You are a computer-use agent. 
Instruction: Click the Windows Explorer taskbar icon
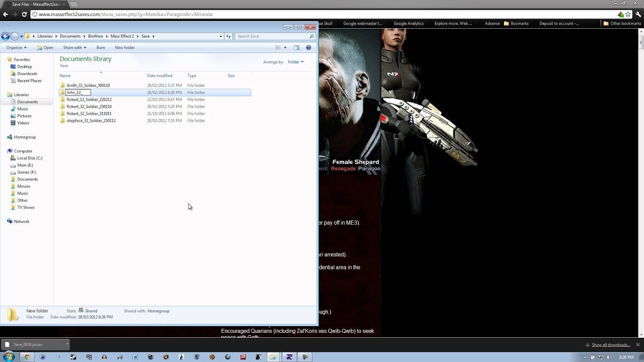click(272, 357)
